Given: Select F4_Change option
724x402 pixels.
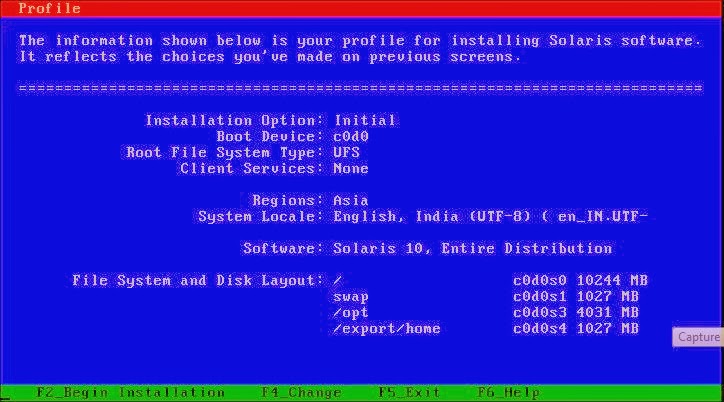Looking at the screenshot, I should coord(301,393).
